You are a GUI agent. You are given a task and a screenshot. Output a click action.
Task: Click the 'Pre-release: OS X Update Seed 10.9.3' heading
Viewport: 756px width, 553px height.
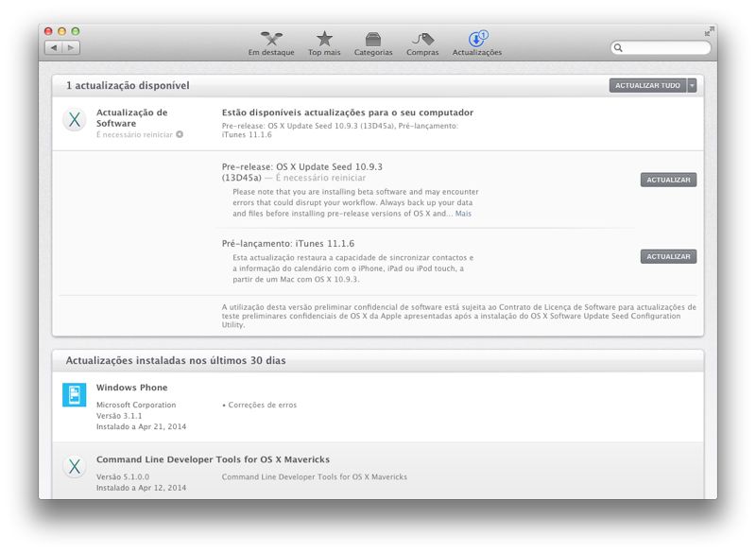(x=301, y=172)
